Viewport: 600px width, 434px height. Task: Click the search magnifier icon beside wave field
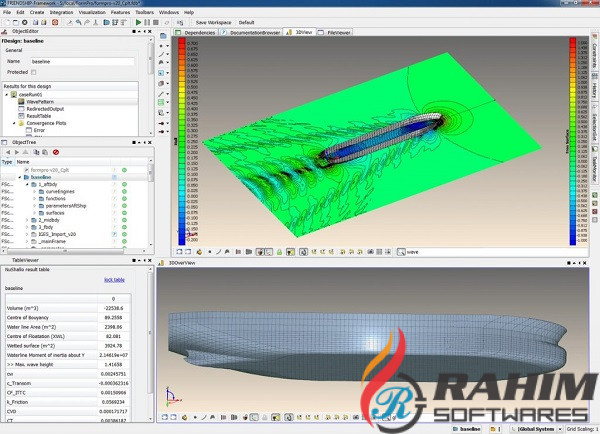[401, 252]
